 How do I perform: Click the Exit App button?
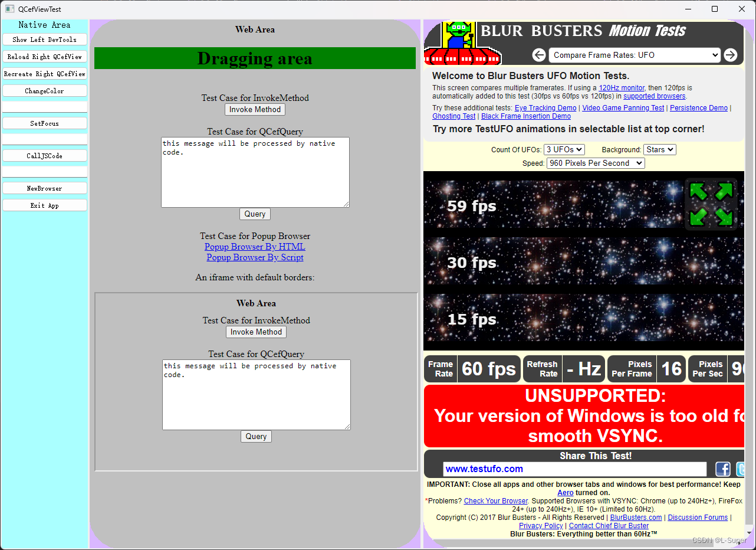[x=45, y=205]
